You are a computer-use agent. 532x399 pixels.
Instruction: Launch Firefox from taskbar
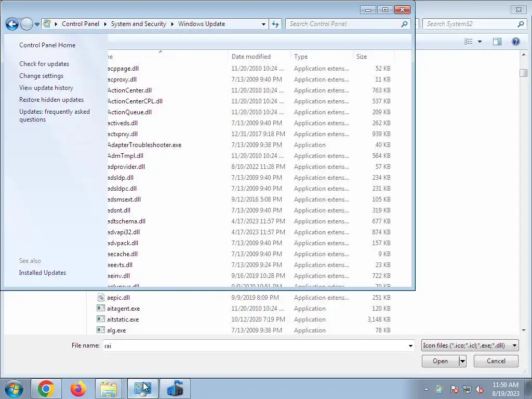pyautogui.click(x=78, y=389)
